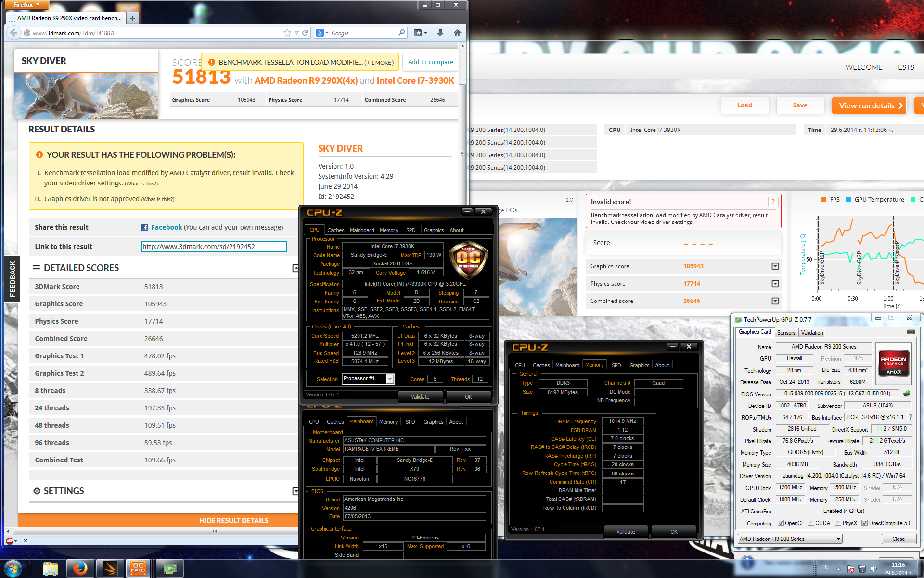The width and height of the screenshot is (924, 578).
Task: Go to Firefox home page icon
Action: (x=457, y=33)
